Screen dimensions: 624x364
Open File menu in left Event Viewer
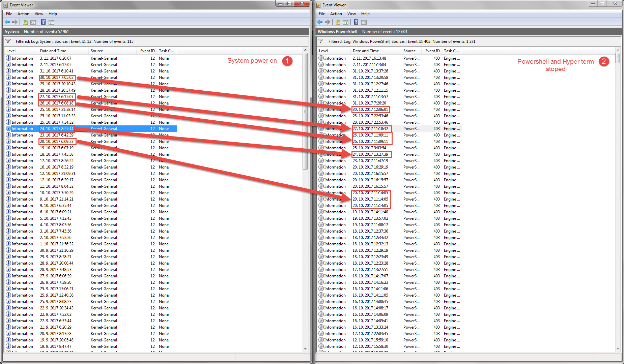(x=9, y=14)
